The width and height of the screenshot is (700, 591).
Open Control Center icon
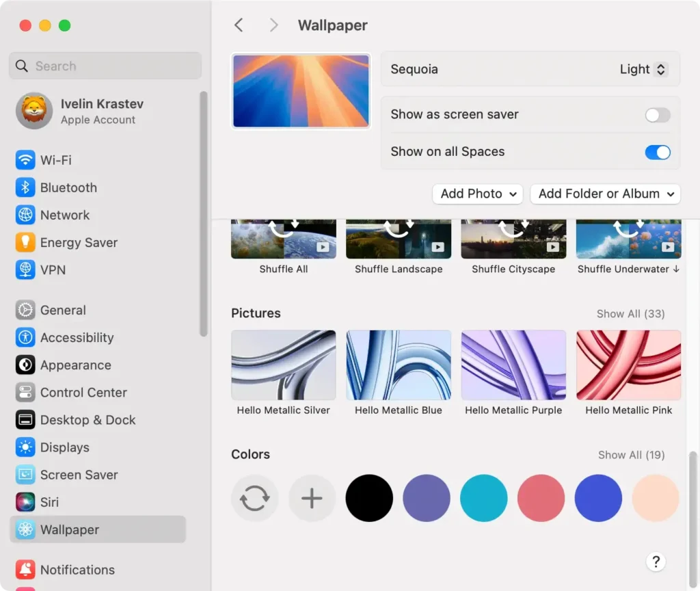[25, 392]
